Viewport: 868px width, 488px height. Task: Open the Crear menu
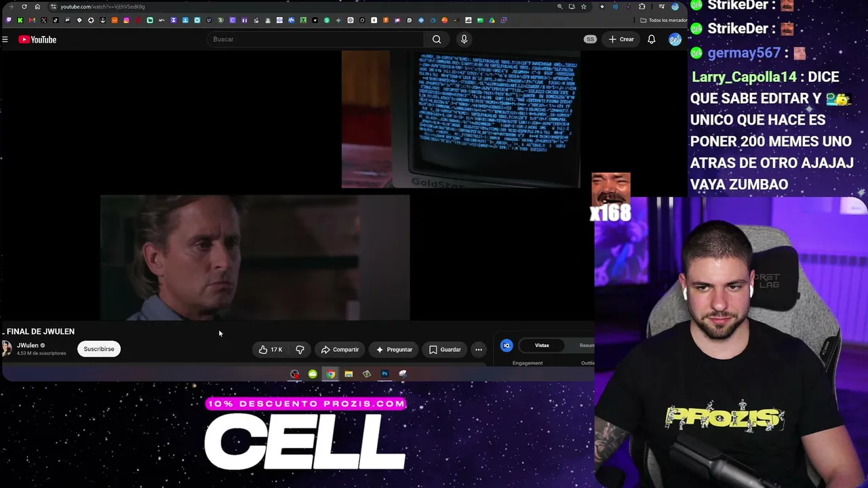[x=621, y=39]
